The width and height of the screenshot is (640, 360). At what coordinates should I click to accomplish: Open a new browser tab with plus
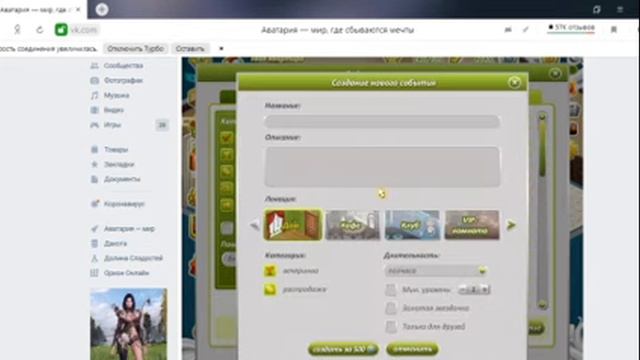coord(102,9)
